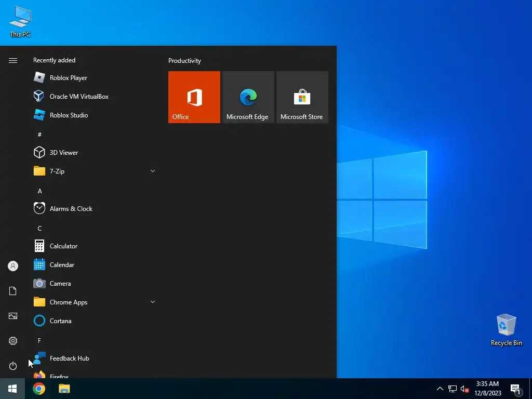Open notification Action Center icon
The width and height of the screenshot is (532, 399).
pyautogui.click(x=516, y=389)
